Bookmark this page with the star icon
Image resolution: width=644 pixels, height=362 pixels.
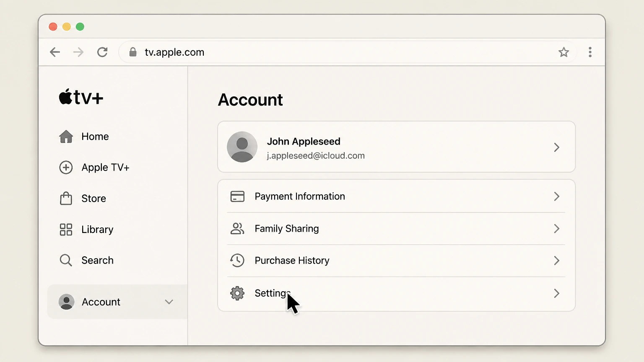[563, 52]
